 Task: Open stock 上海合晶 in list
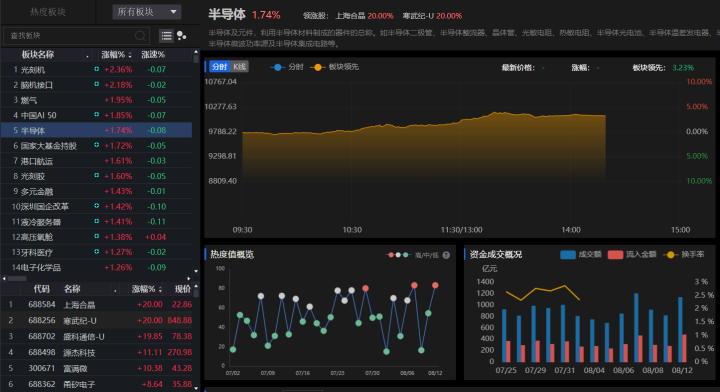click(x=96, y=304)
